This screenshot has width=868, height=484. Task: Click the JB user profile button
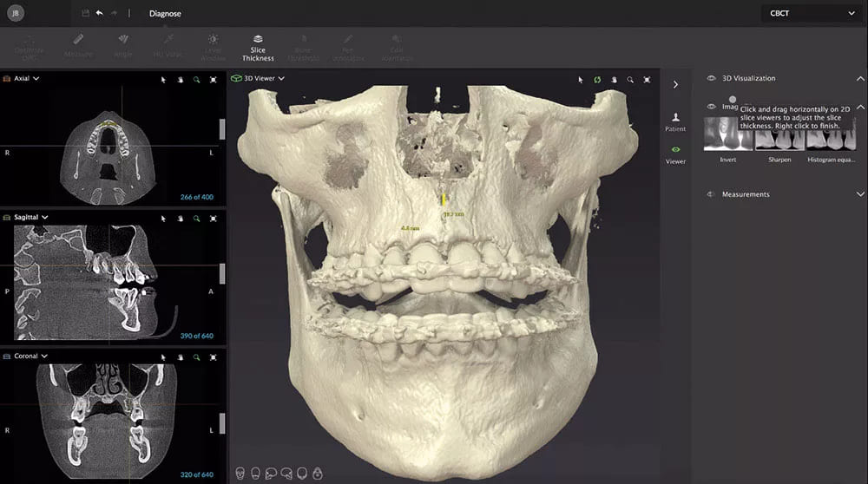[x=15, y=14]
